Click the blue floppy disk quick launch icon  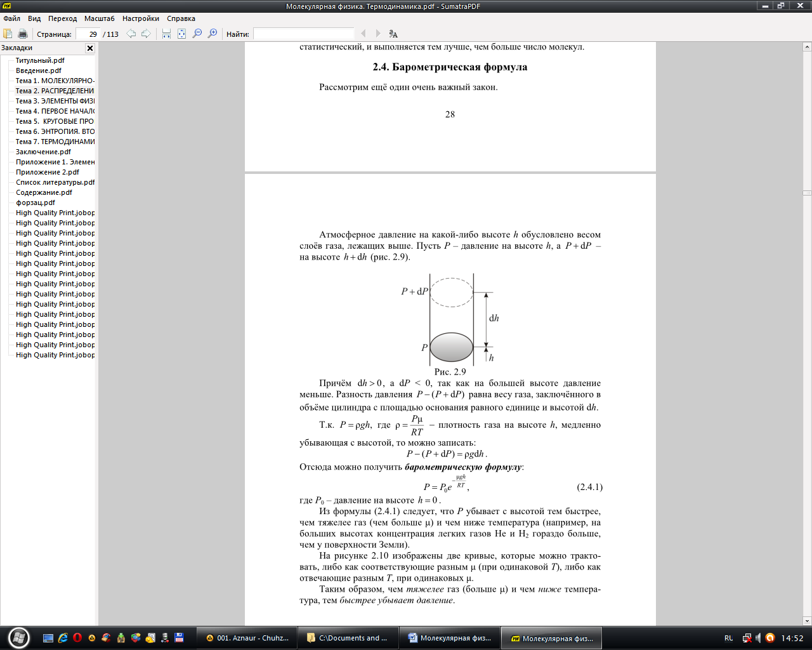(x=180, y=638)
